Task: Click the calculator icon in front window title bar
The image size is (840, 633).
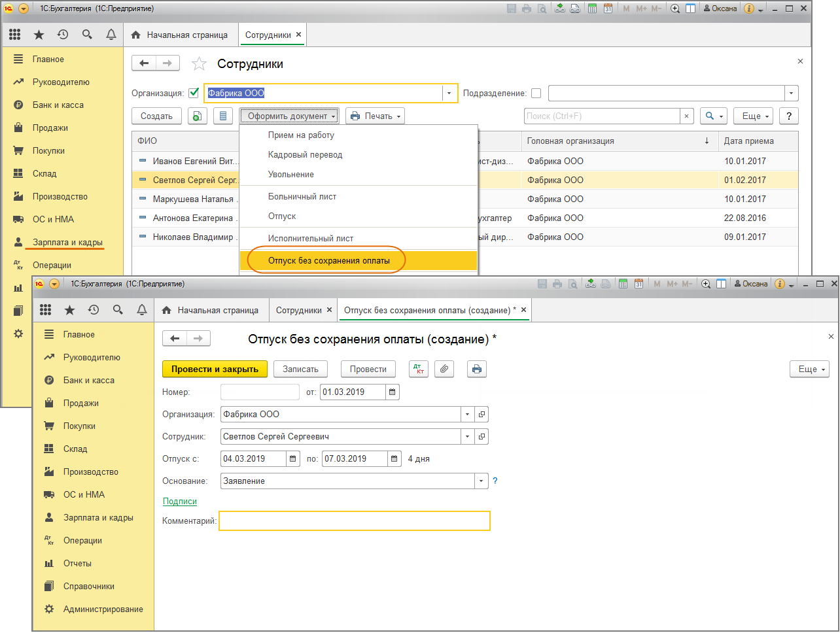Action: [x=623, y=284]
